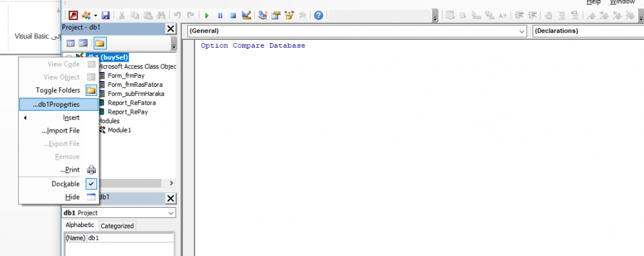Click the Undo arrow icon
The height and width of the screenshot is (256, 644).
click(178, 15)
